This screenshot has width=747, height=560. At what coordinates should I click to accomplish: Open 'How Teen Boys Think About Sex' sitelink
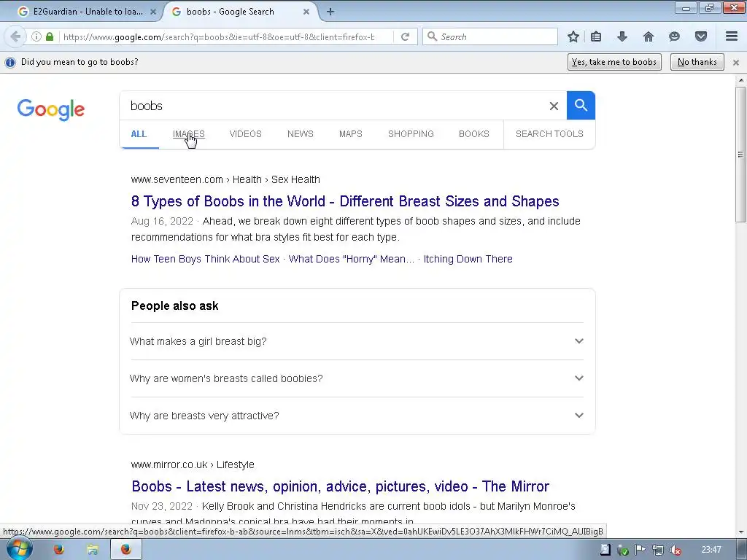(x=205, y=259)
